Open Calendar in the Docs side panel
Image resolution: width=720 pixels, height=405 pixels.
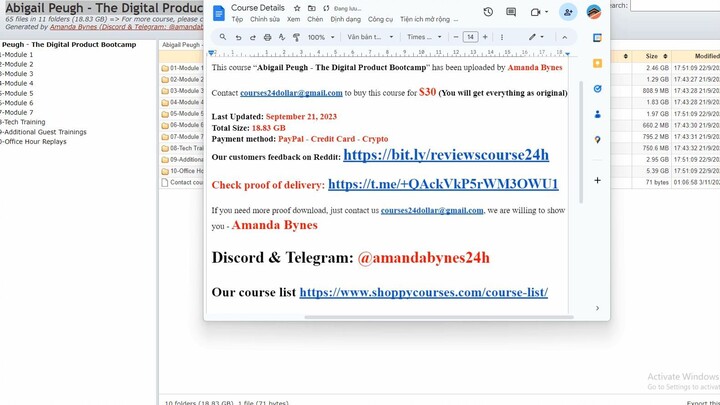point(597,38)
